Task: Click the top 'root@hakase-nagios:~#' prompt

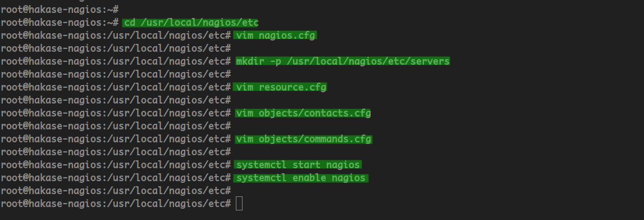Action: (60, 10)
